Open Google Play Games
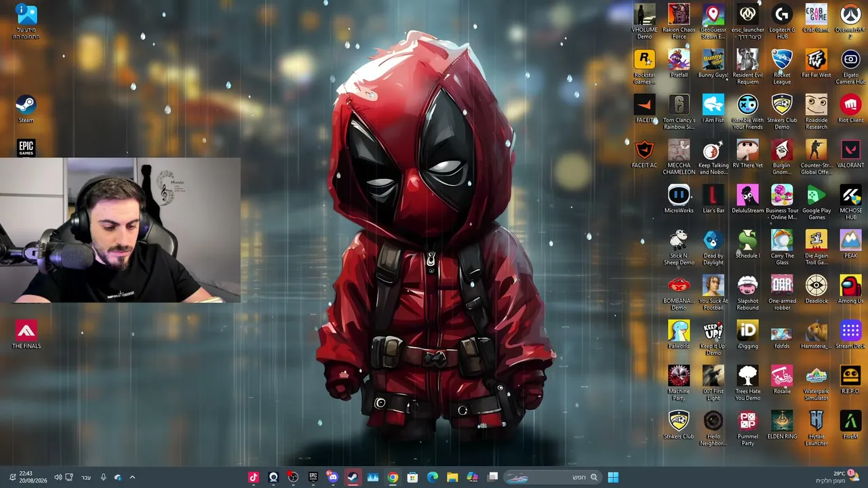This screenshot has height=488, width=868. tap(816, 202)
